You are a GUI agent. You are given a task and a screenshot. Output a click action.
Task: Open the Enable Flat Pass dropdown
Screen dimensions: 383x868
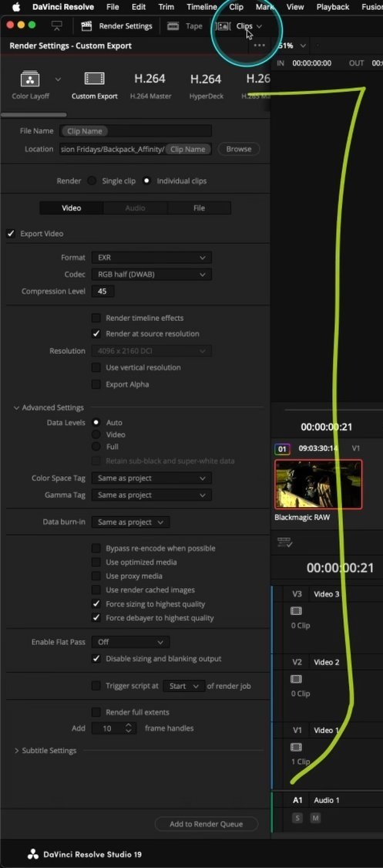[130, 642]
